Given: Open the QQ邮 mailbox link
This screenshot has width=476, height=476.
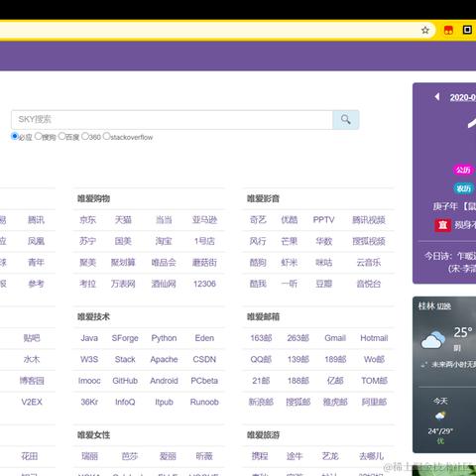Looking at the screenshot, I should tap(261, 359).
